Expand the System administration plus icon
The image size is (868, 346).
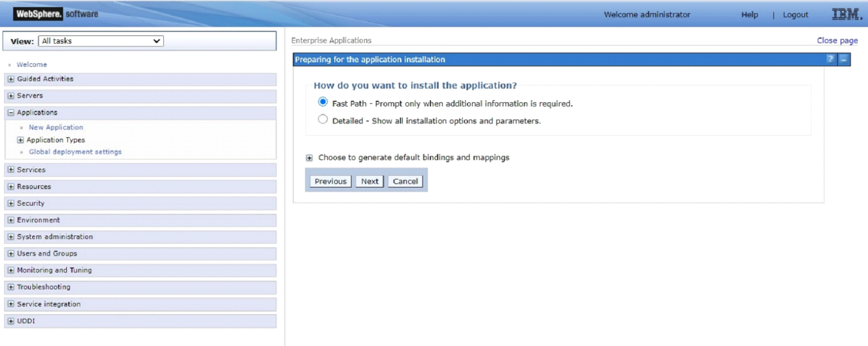pos(11,237)
